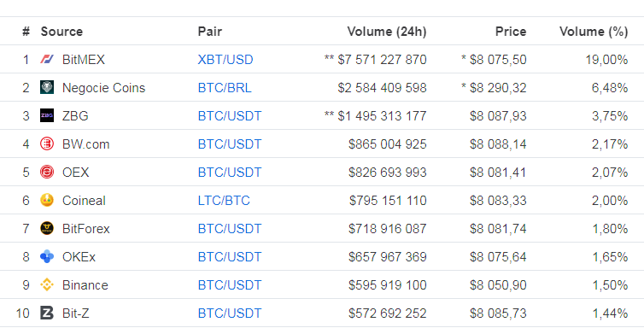Click the Negocie Coins logo icon
The height and width of the screenshot is (328, 644).
click(47, 87)
